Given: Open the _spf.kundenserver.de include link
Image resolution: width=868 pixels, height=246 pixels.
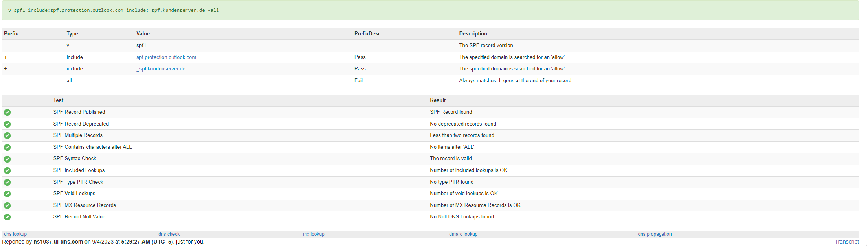Looking at the screenshot, I should coord(161,69).
